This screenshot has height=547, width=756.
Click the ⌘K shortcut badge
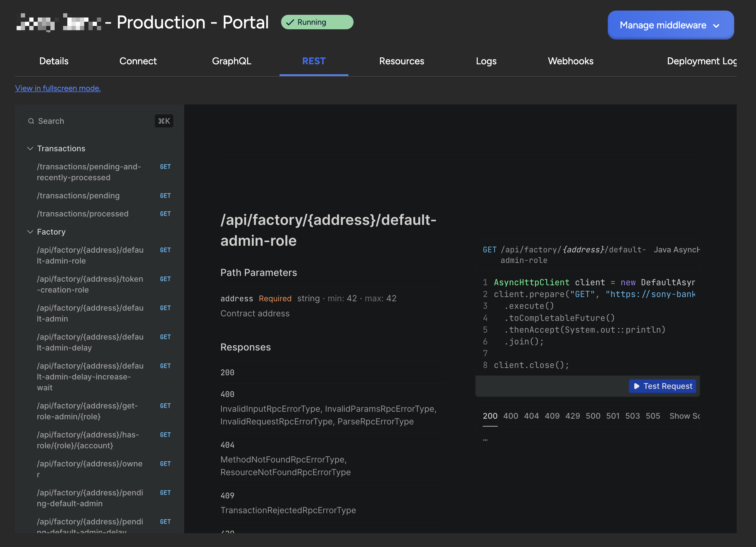pos(164,121)
